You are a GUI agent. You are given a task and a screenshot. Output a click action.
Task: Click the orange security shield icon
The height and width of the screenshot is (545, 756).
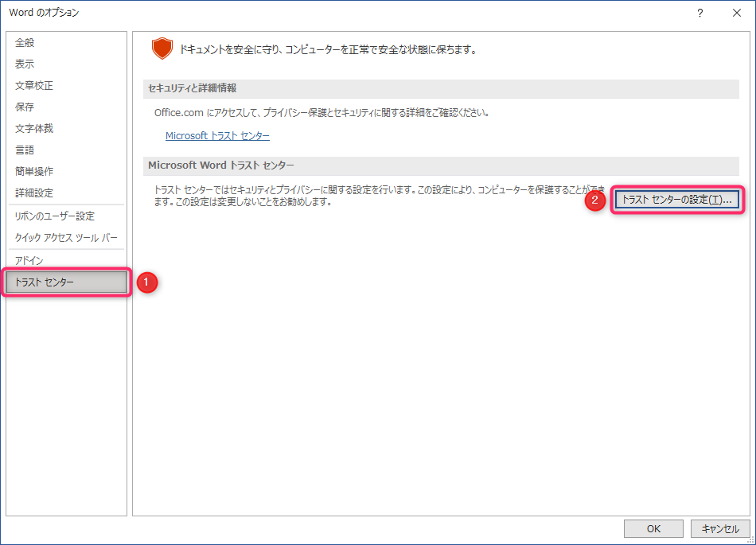(162, 49)
